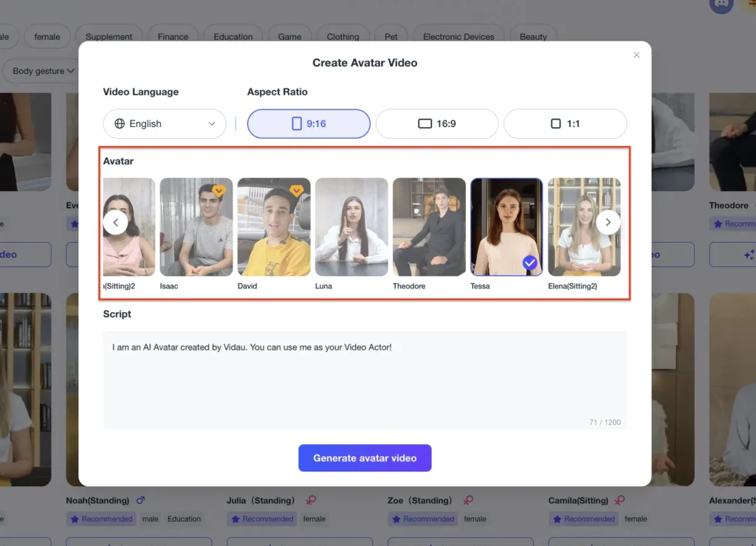
Task: Open the Video Language English dropdown
Action: (x=165, y=124)
